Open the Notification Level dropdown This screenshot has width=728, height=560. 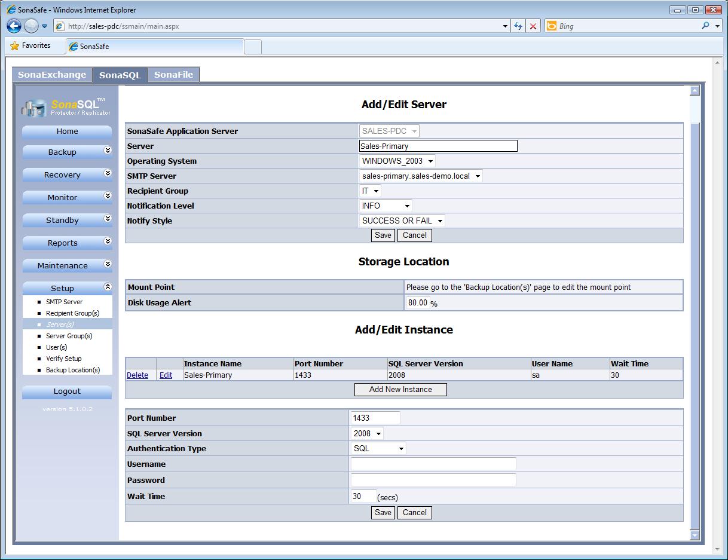(386, 206)
